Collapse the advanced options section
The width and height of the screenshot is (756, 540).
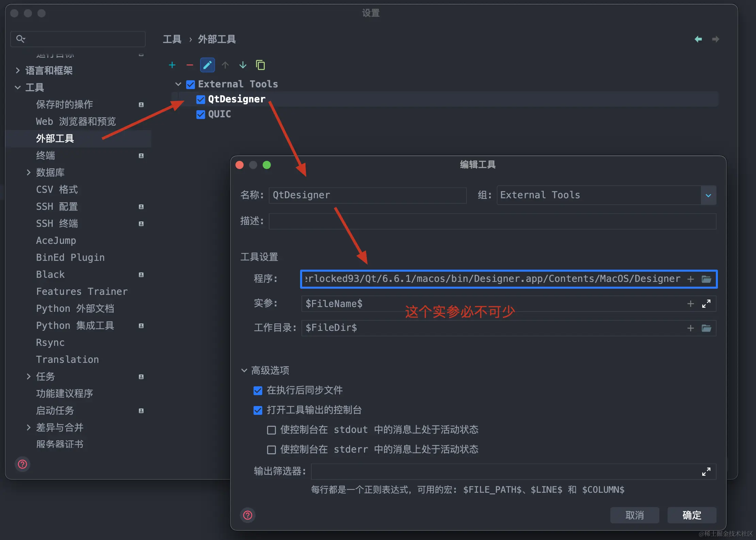click(244, 370)
